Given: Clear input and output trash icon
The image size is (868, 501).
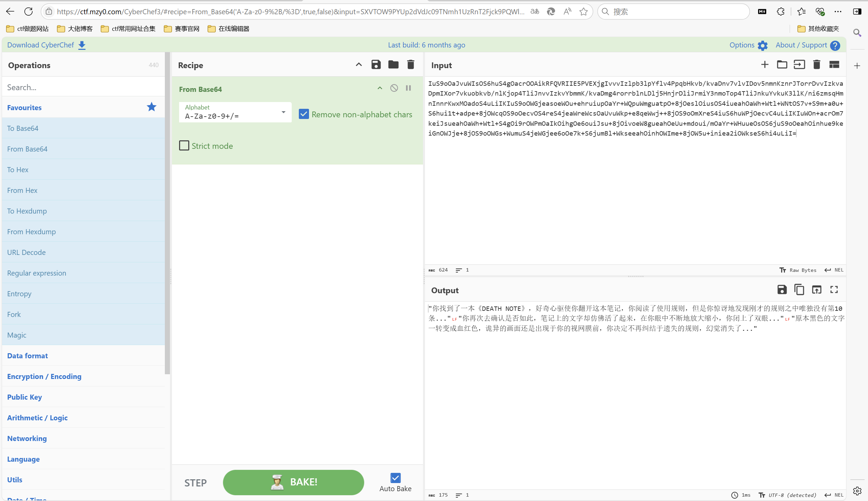Looking at the screenshot, I should point(816,65).
